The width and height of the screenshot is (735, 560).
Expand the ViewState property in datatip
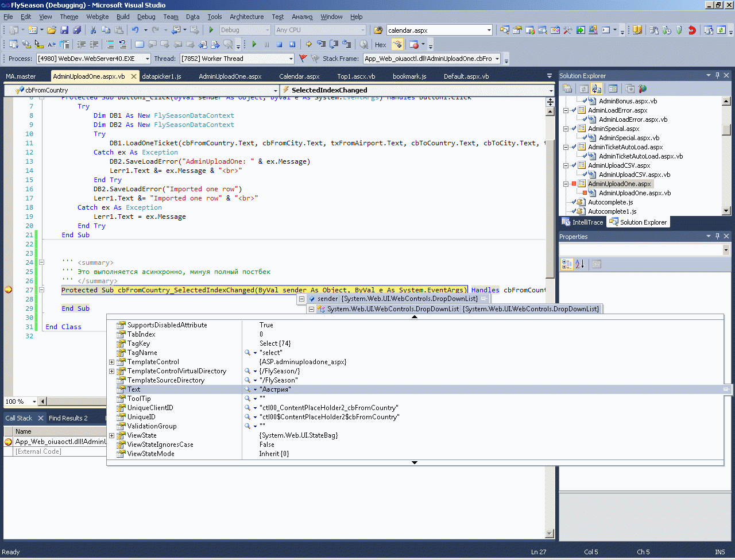tap(111, 435)
